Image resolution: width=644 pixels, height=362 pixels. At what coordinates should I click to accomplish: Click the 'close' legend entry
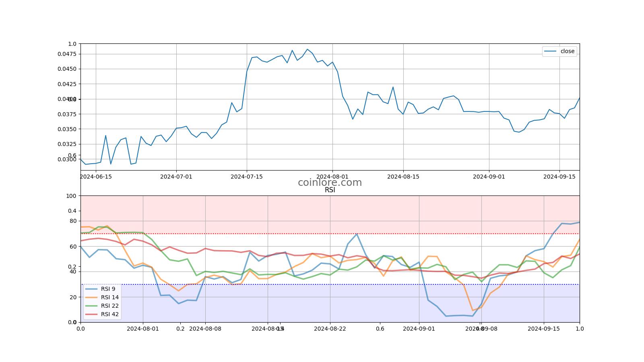coord(560,51)
